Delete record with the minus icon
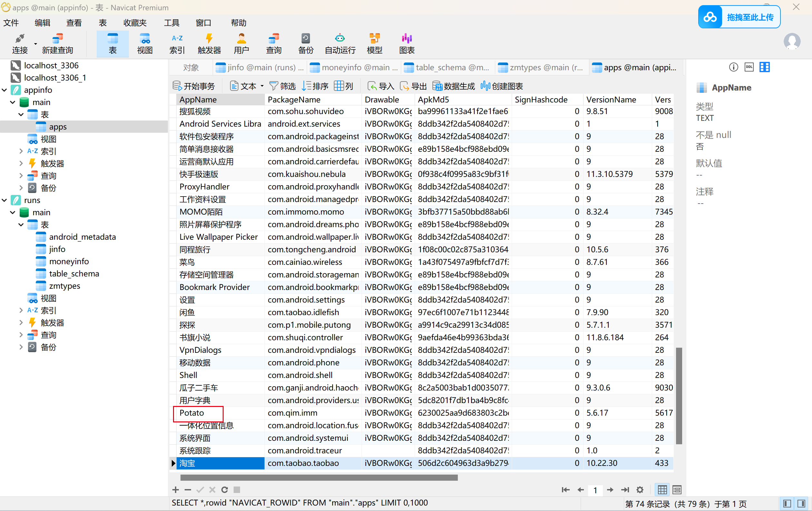 (188, 489)
